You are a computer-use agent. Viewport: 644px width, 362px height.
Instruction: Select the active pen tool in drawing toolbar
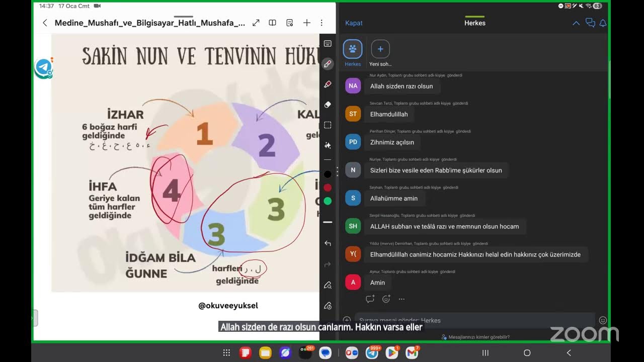[x=328, y=64]
